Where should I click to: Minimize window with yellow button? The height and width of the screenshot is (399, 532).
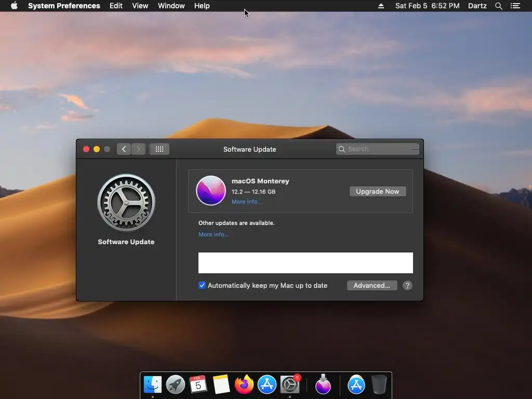tap(97, 149)
